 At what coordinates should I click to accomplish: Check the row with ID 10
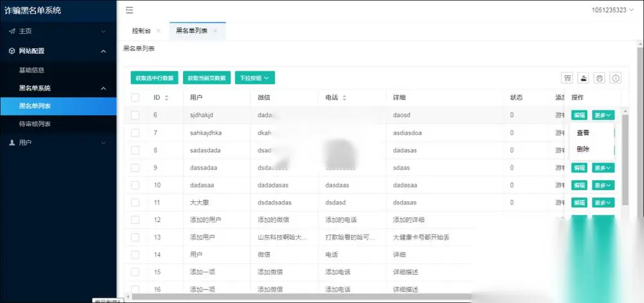135,185
